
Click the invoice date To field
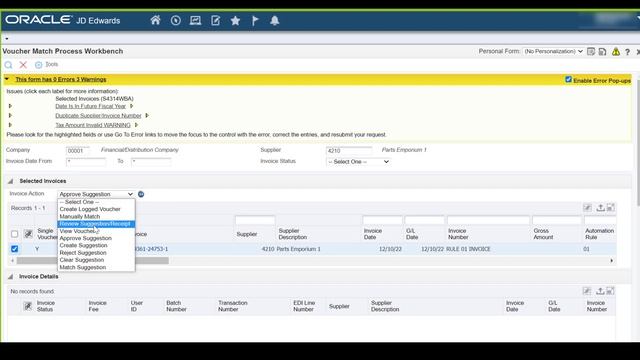pos(151,162)
